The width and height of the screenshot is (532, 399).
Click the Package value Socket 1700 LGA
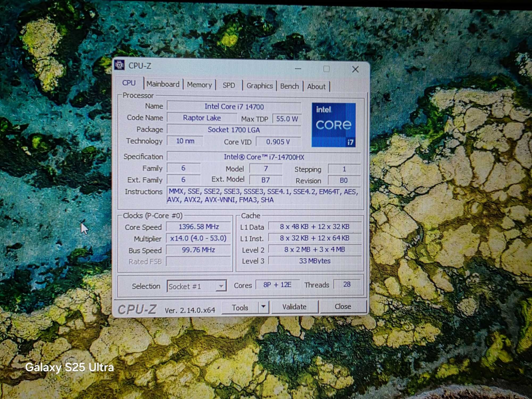pyautogui.click(x=234, y=130)
